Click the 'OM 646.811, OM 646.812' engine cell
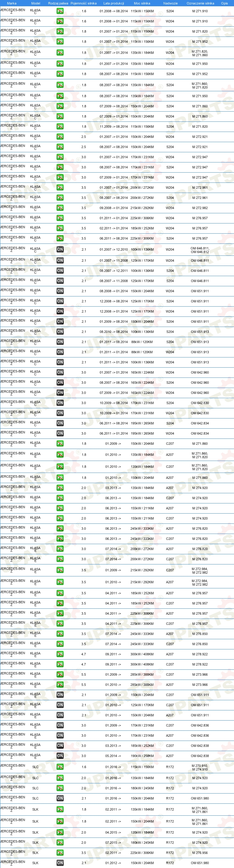The height and width of the screenshot is (868, 234). click(x=200, y=250)
